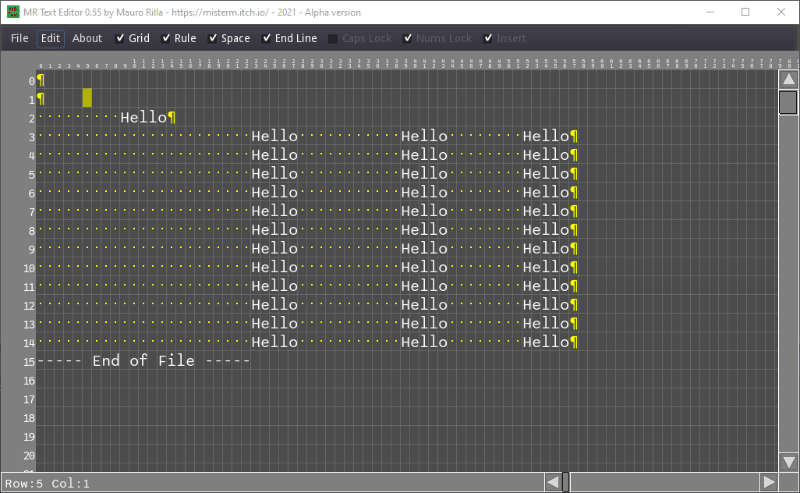
Task: Click the last Hello on row 7
Action: point(546,211)
